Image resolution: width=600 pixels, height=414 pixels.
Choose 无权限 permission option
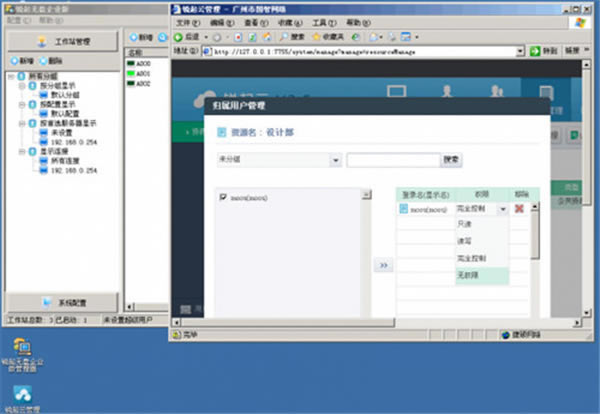tap(482, 275)
